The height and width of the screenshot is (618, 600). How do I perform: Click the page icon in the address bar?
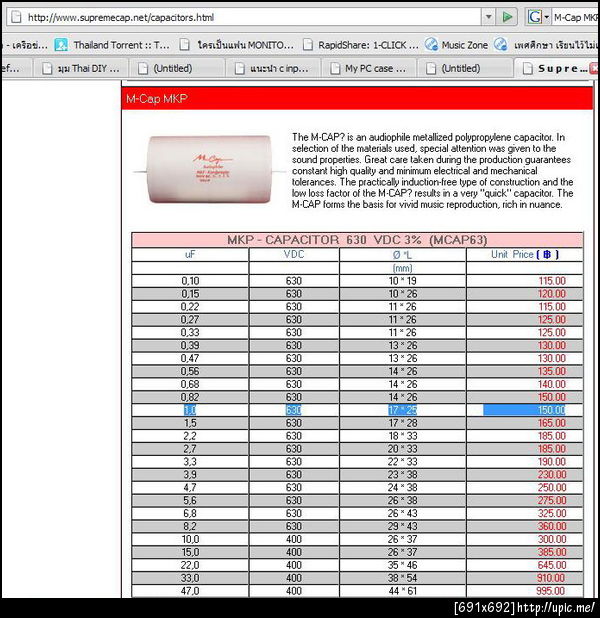tap(16, 17)
